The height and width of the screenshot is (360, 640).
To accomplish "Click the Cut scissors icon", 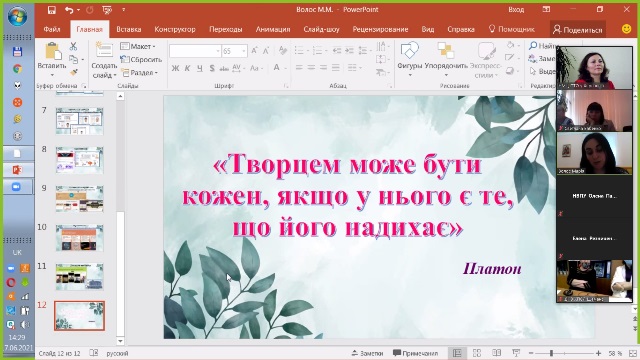I will pos(73,46).
